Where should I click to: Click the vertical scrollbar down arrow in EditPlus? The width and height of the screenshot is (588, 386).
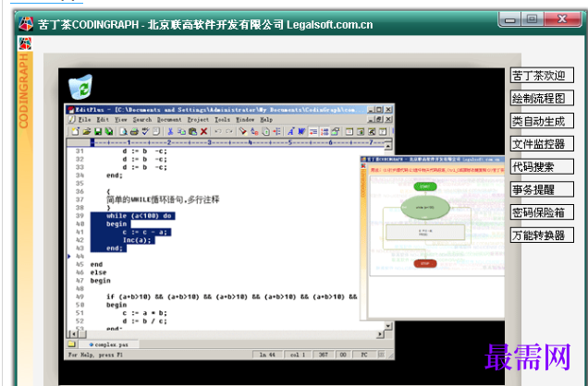coord(388,326)
